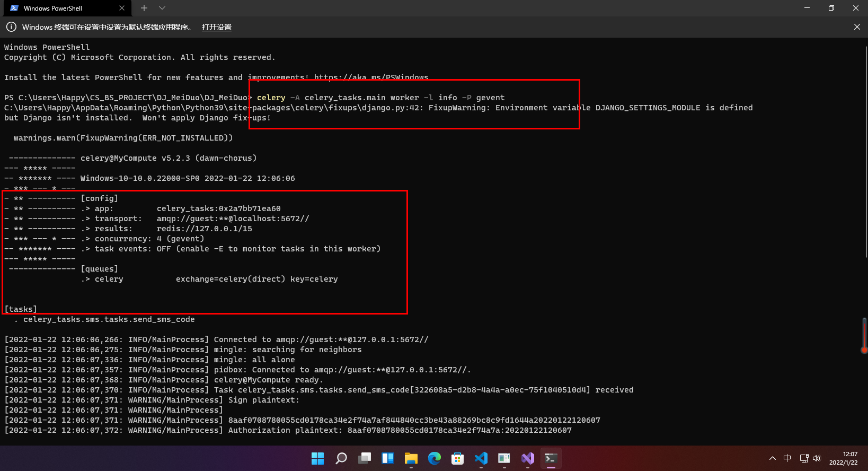Click 'Copyright (C) Microsoft Corporation' line
This screenshot has height=471, width=868.
(140, 57)
